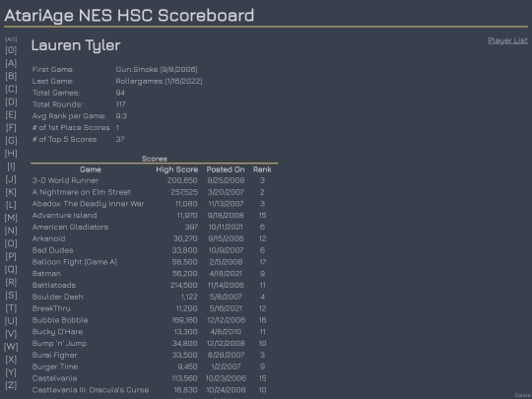Open the Arkanoid game entry

point(48,238)
